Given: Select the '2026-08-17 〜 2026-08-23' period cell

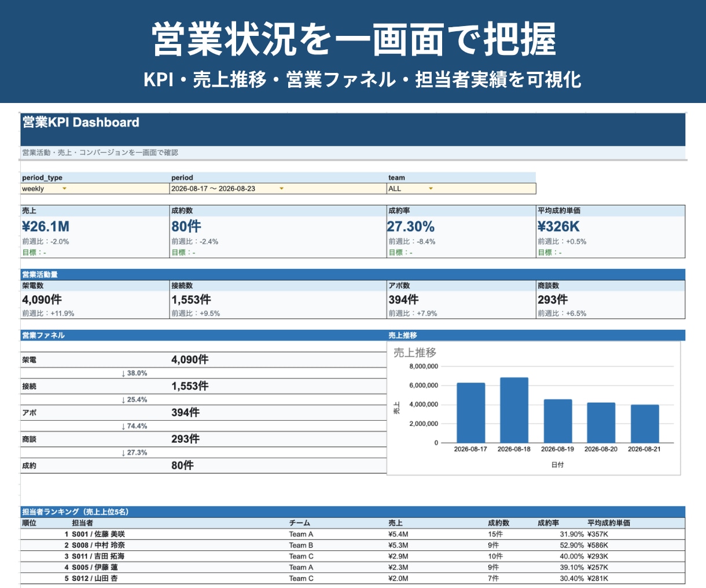Looking at the screenshot, I should coord(278,189).
